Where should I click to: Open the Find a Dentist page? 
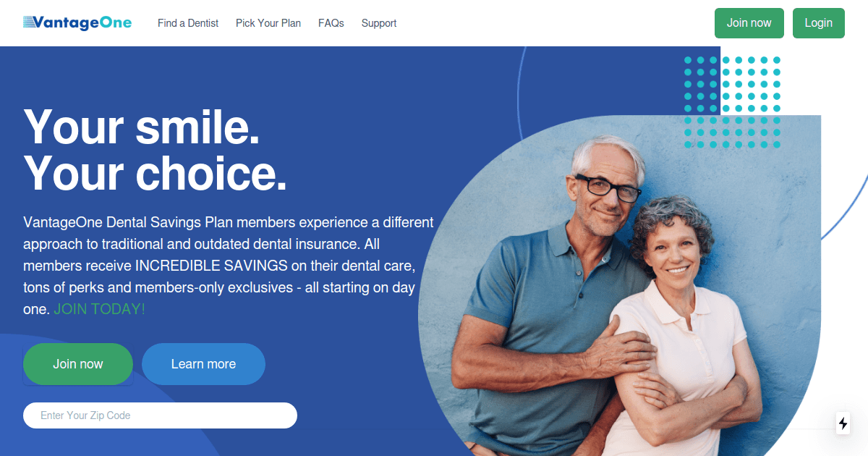[x=188, y=23]
